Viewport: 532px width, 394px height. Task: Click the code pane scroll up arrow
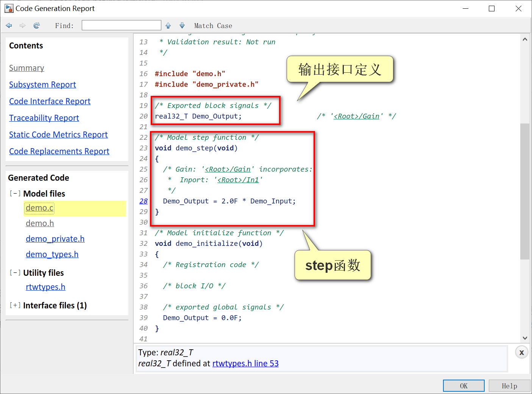pyautogui.click(x=525, y=39)
